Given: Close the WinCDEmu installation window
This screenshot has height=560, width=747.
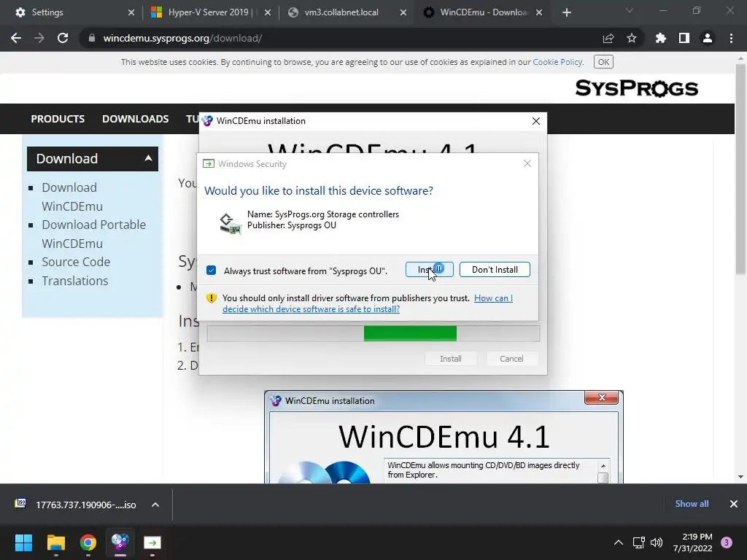Looking at the screenshot, I should [536, 121].
